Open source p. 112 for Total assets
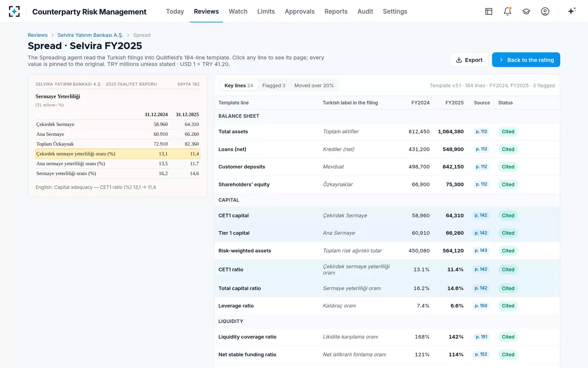The width and height of the screenshot is (588, 368). (x=481, y=132)
